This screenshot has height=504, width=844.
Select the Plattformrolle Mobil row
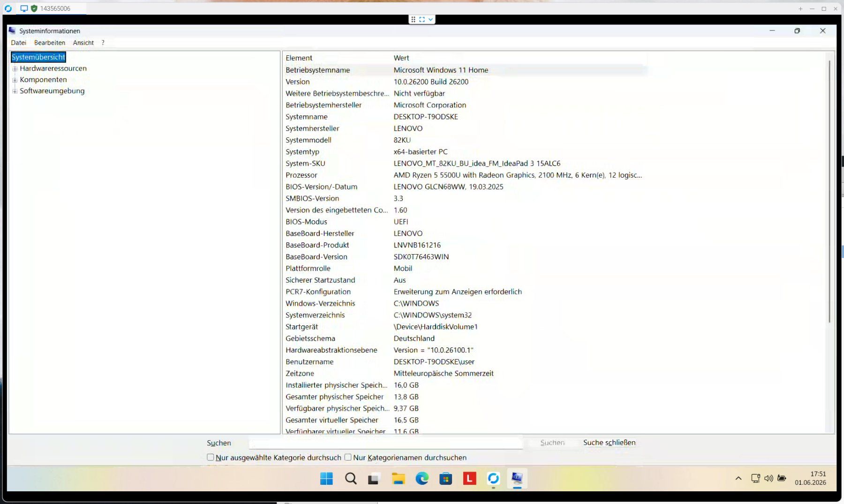point(465,269)
